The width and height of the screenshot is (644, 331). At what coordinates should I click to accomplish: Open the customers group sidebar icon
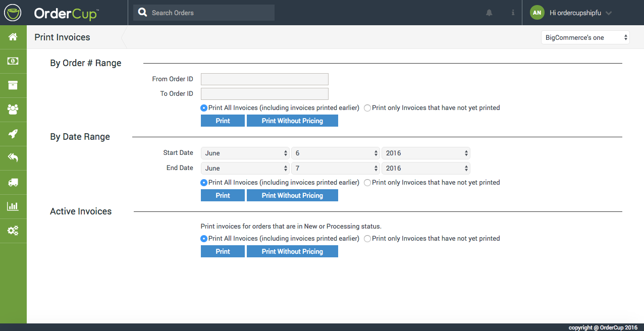click(x=13, y=109)
